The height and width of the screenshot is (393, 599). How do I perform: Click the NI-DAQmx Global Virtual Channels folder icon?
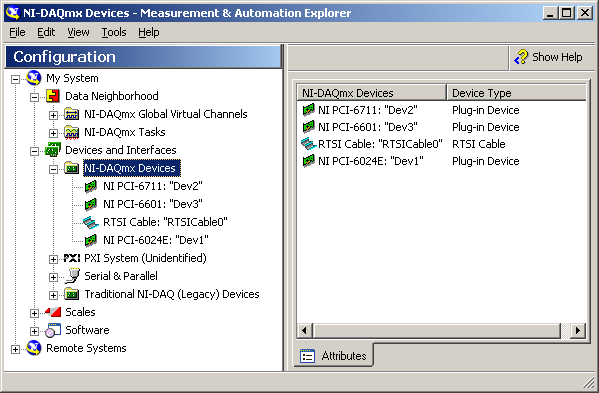[x=71, y=114]
